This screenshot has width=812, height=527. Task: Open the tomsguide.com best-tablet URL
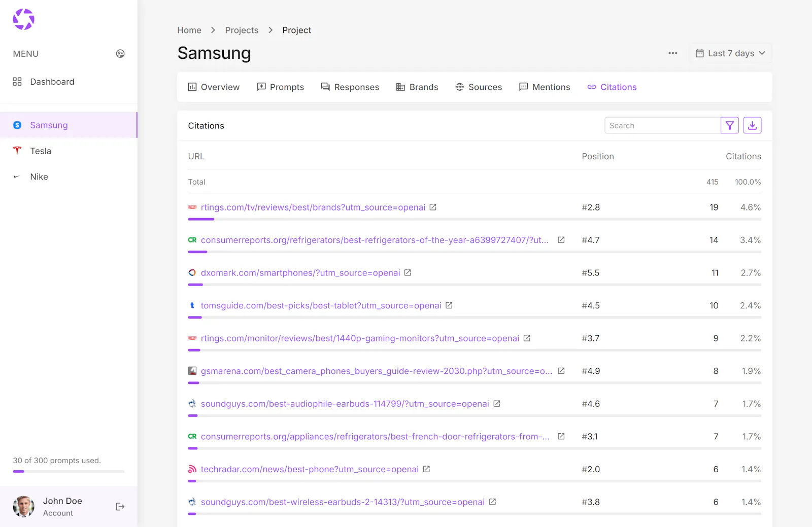[x=321, y=306]
